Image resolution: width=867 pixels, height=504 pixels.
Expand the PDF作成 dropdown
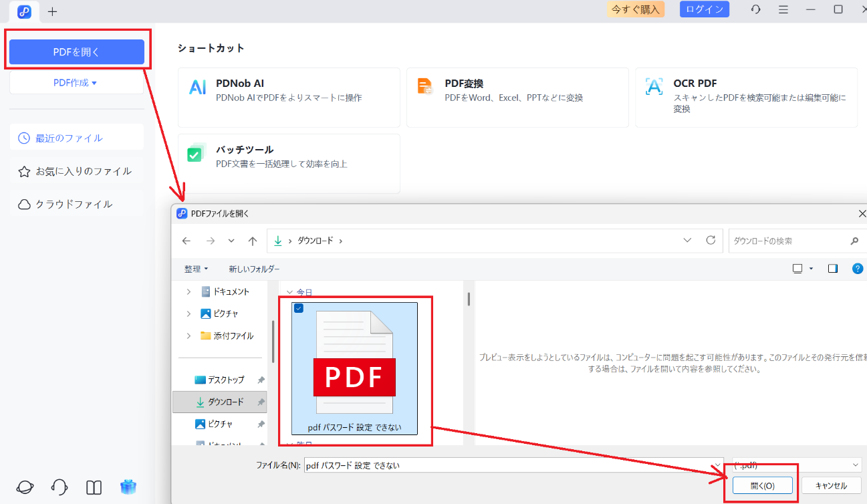(76, 82)
